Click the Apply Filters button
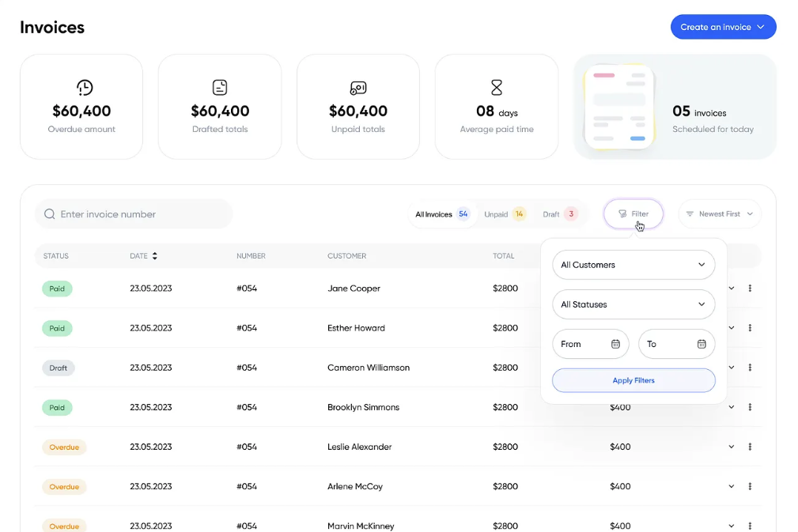The height and width of the screenshot is (532, 798). tap(633, 380)
